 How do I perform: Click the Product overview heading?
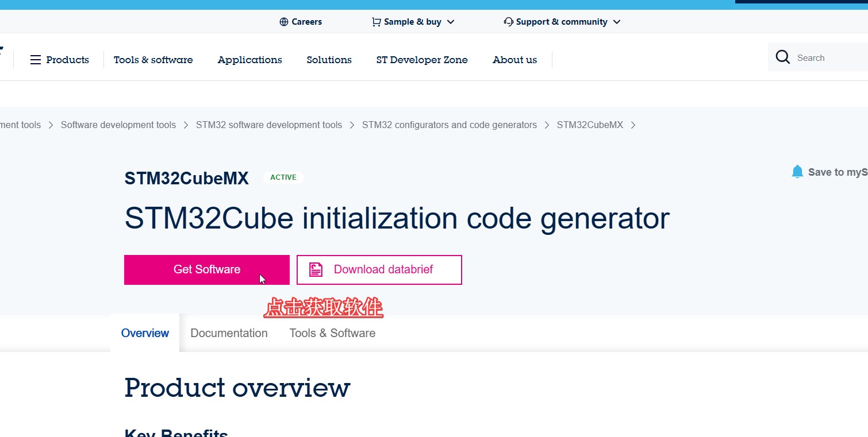pyautogui.click(x=237, y=388)
